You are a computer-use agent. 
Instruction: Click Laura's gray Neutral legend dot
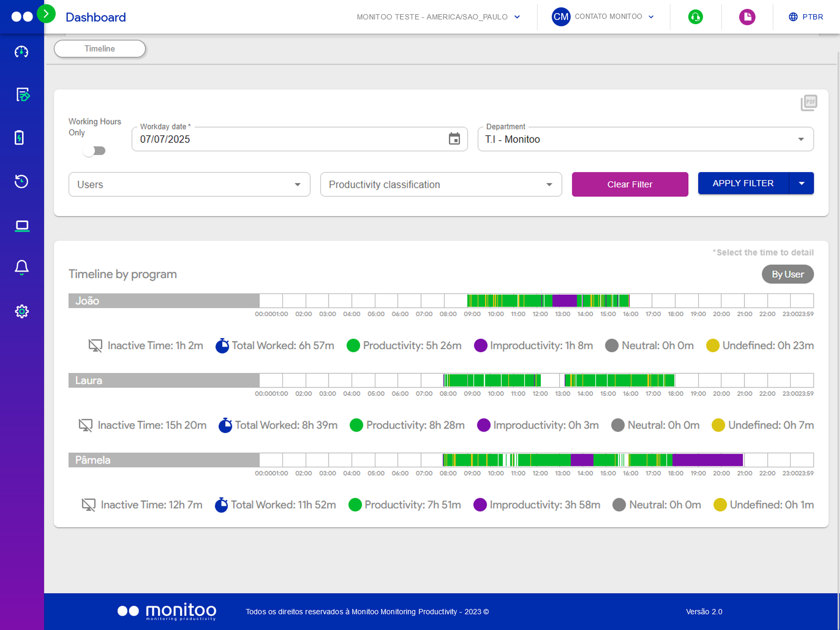[618, 425]
